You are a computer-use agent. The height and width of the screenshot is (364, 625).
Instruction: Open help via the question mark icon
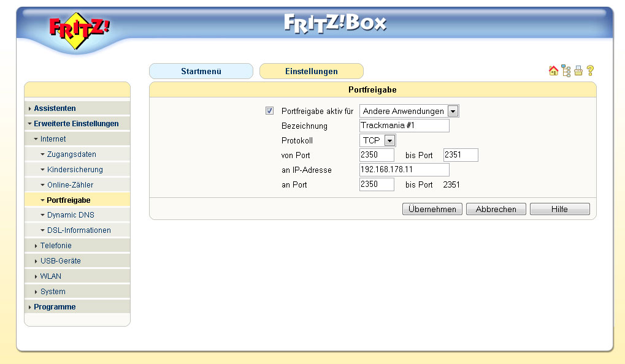[590, 71]
